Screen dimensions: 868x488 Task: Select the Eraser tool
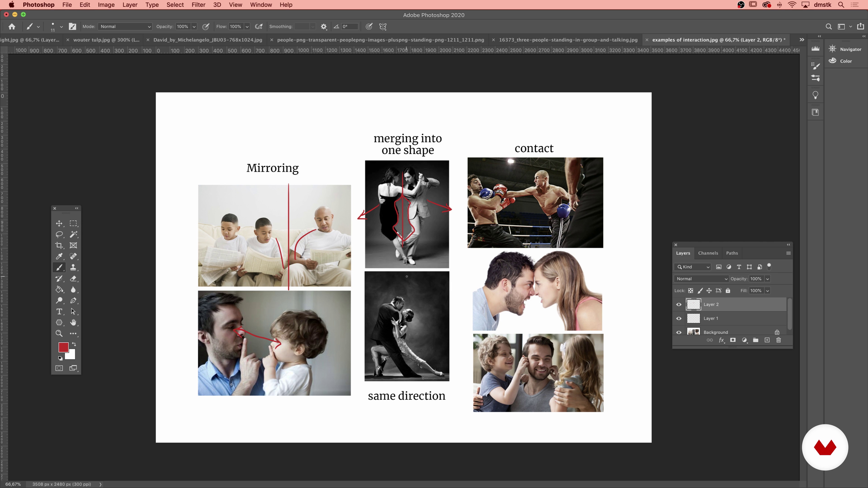(73, 279)
